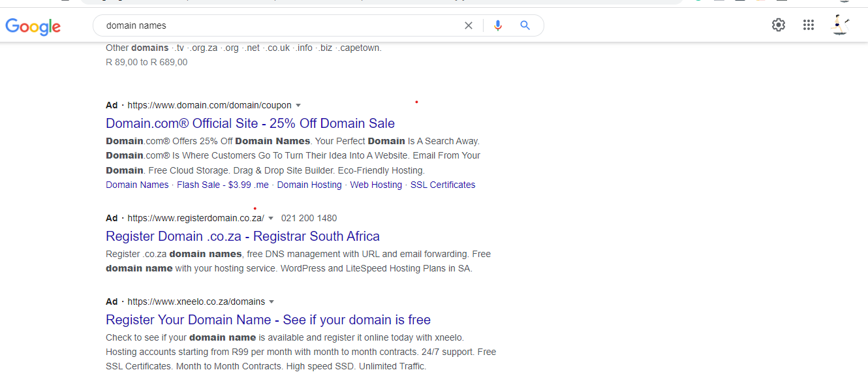Open Register Your Domain Name xneelo ad
Image resolution: width=868 pixels, height=385 pixels.
[268, 320]
